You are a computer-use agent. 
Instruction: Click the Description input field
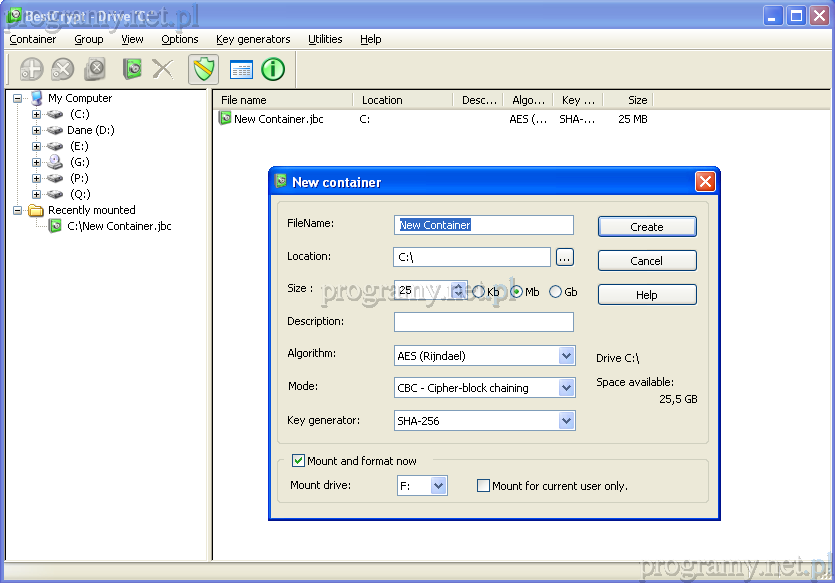pyautogui.click(x=483, y=322)
